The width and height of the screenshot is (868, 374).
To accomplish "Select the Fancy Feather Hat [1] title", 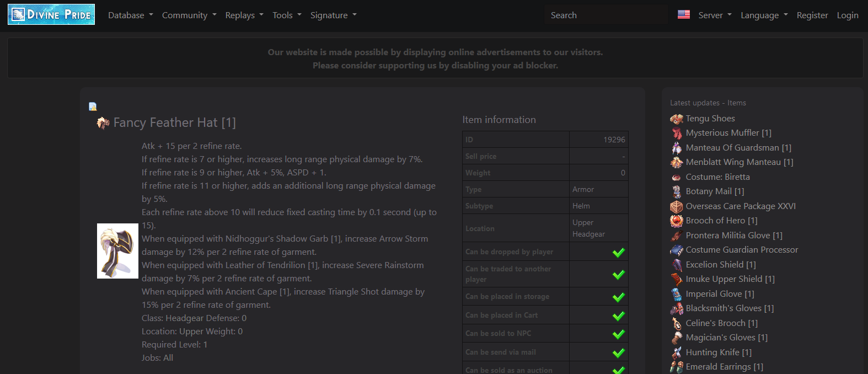I will (175, 122).
